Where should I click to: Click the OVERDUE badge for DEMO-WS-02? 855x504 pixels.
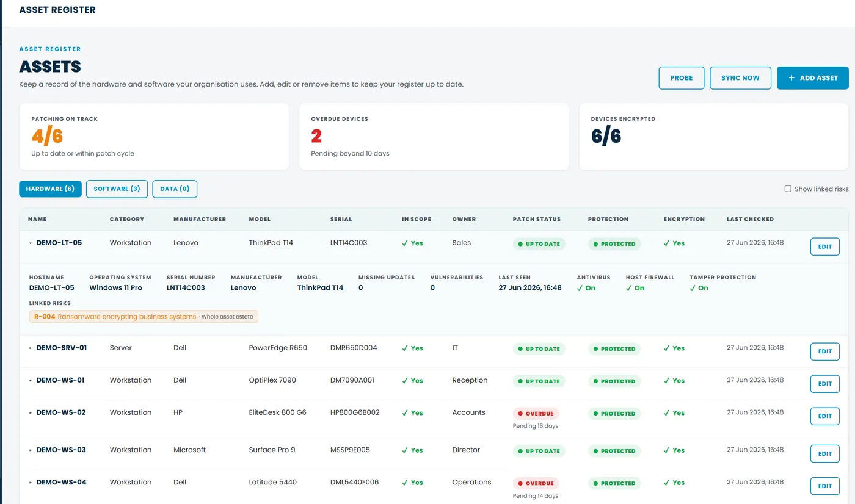click(x=536, y=414)
